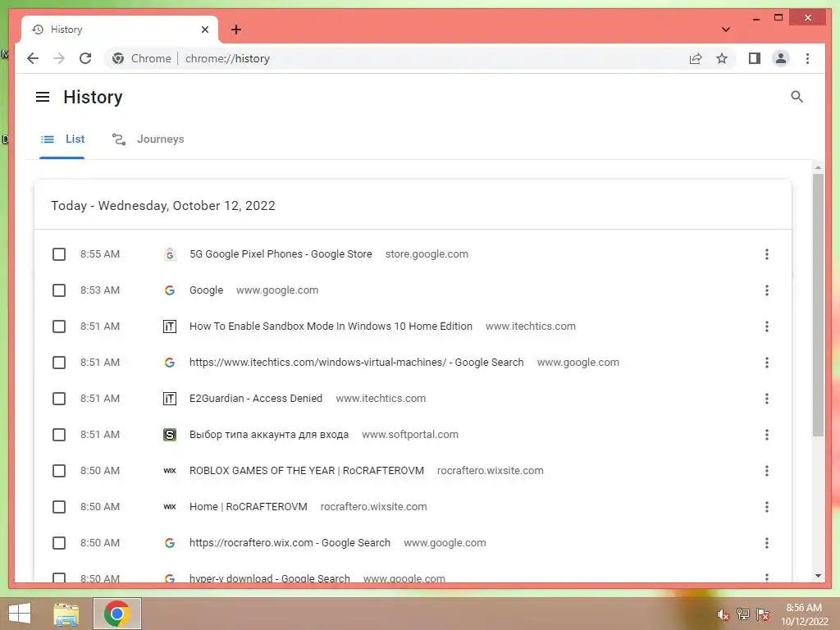This screenshot has height=630, width=840.
Task: Open actions menu for softportal.com entry
Action: (767, 435)
